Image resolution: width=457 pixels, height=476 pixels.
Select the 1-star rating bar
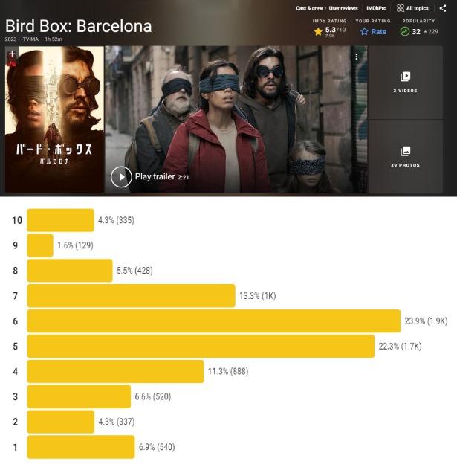point(80,446)
